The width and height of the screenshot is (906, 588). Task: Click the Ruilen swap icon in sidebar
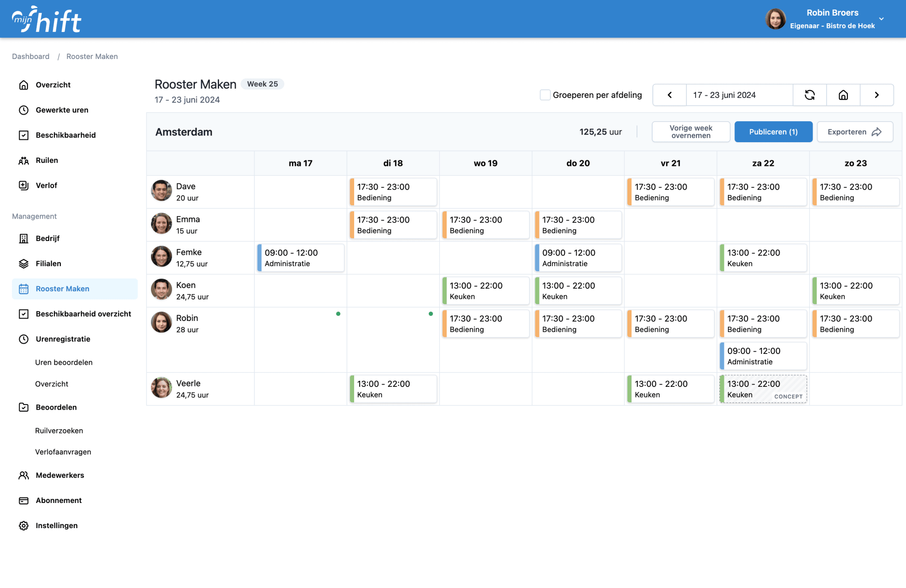pos(24,160)
